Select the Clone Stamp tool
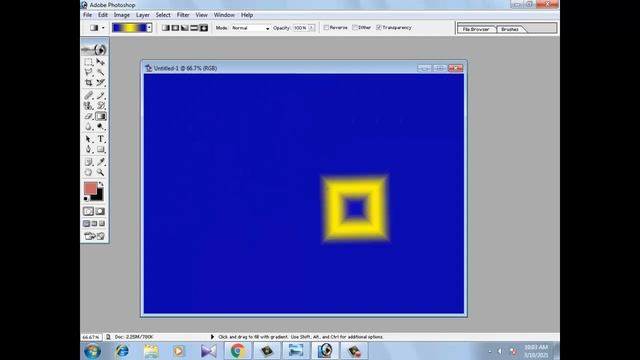 point(89,106)
